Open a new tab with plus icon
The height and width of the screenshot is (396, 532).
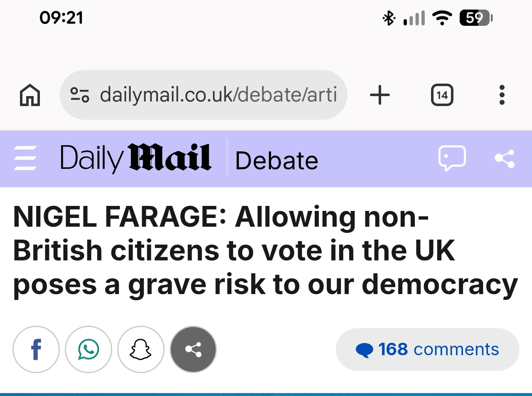379,96
